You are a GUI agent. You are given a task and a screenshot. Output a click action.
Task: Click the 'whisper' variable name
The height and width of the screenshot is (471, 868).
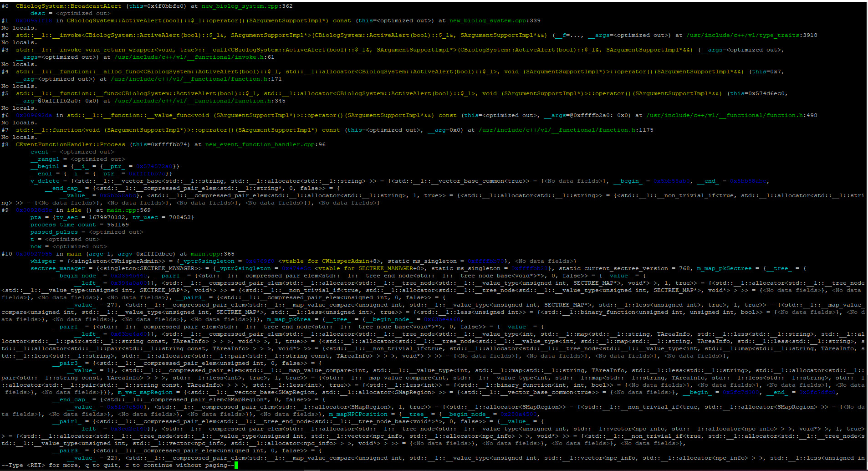(x=43, y=261)
